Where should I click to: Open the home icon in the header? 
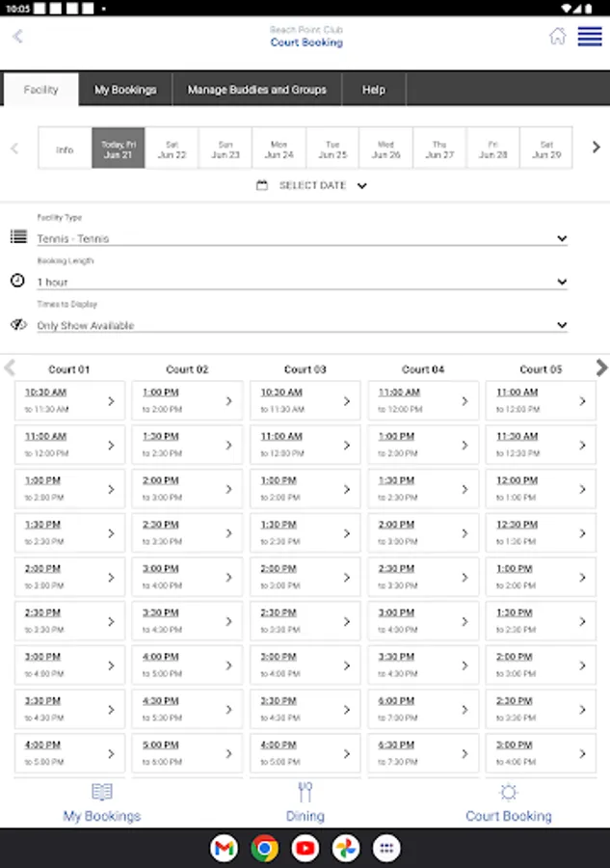coord(557,36)
